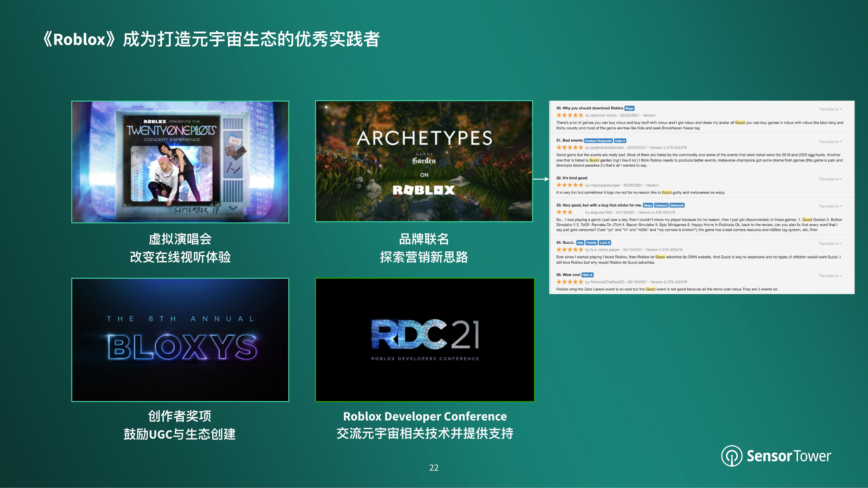Open Translate to dropdown for Wow cool review
This screenshot has height=488, width=868.
(x=830, y=276)
